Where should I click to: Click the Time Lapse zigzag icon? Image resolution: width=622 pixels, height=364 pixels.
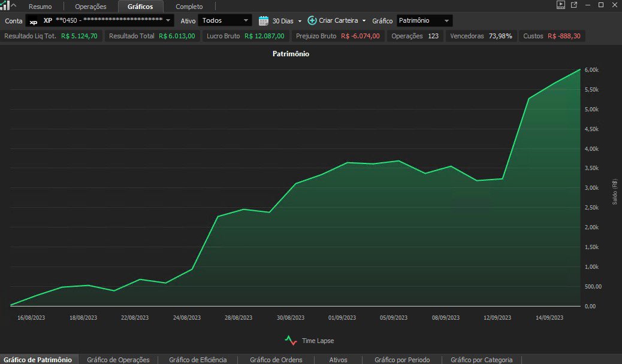(x=291, y=340)
